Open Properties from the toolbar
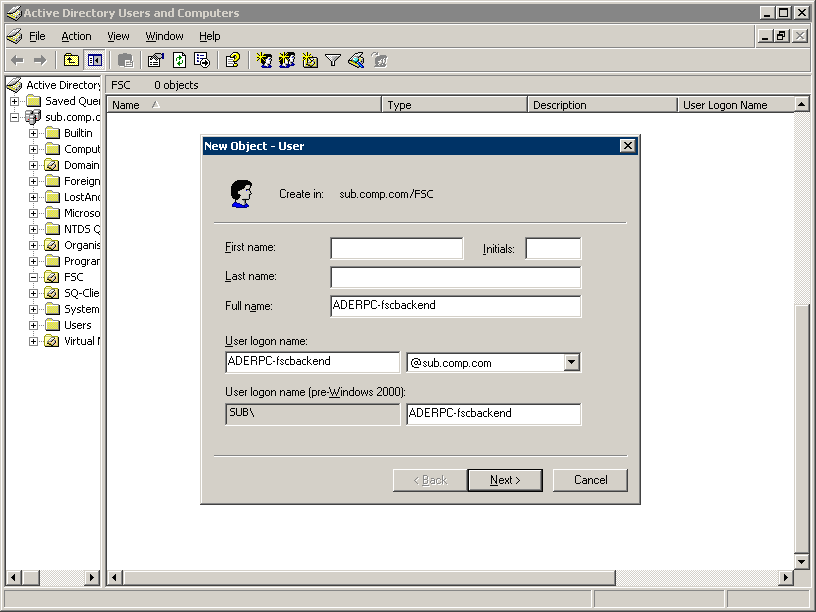 click(x=155, y=61)
